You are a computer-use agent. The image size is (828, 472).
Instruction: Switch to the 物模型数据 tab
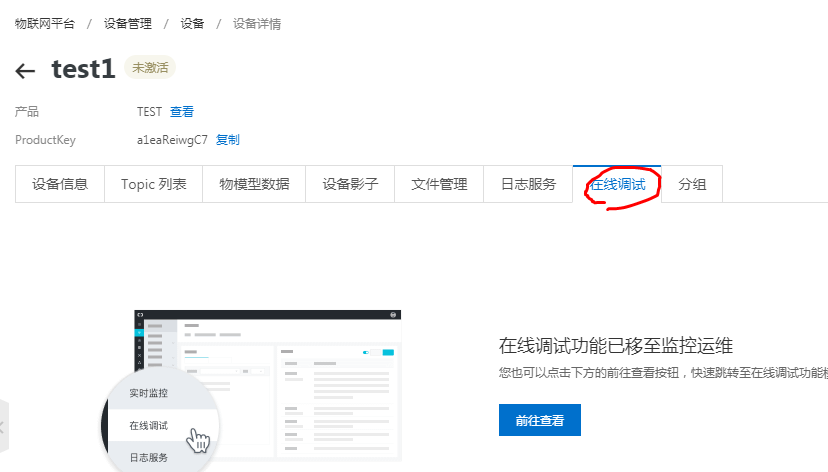click(254, 184)
